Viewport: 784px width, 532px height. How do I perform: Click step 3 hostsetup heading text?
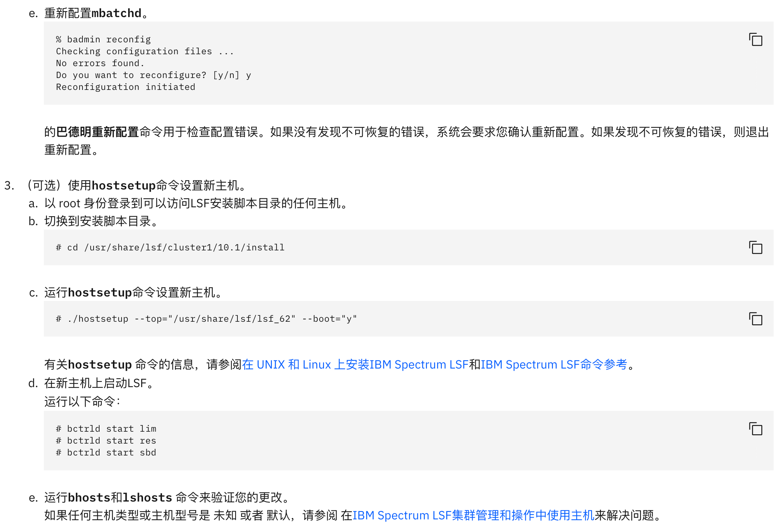tap(136, 185)
